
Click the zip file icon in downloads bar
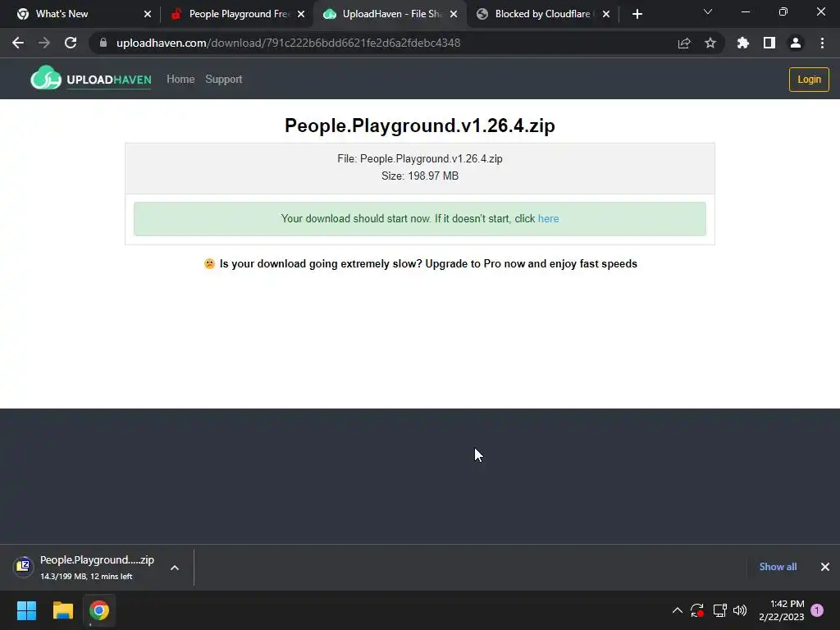coord(24,566)
